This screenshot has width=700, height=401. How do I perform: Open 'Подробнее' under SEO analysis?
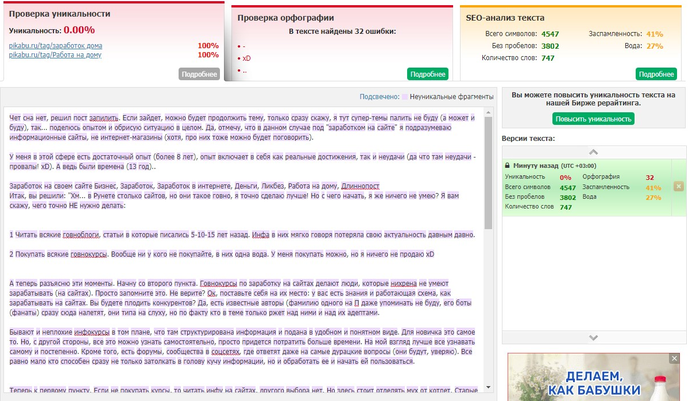click(656, 74)
